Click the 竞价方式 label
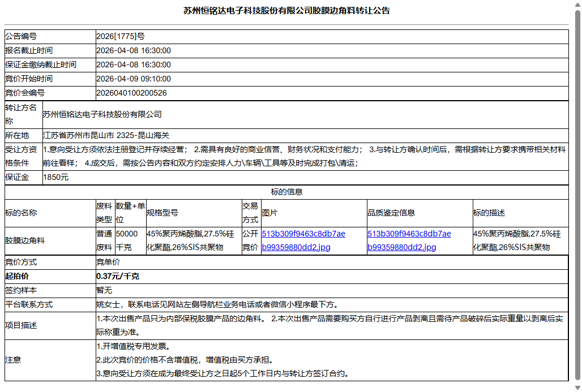The width and height of the screenshot is (582, 392). coord(21,262)
